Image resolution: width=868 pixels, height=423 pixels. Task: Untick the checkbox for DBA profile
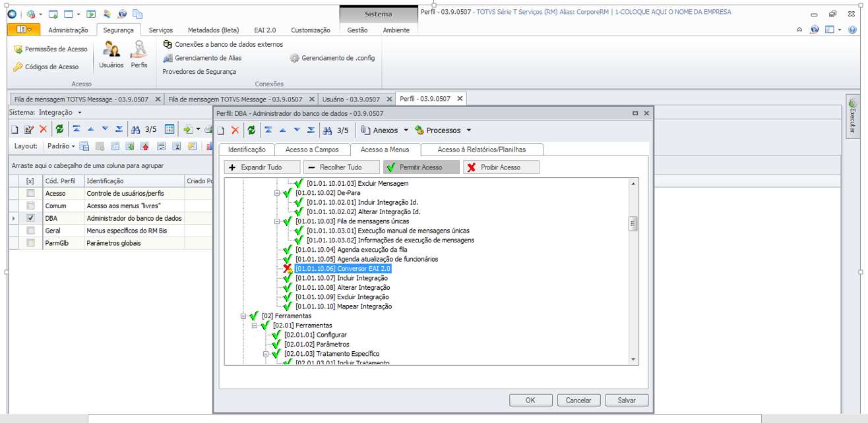click(x=30, y=218)
